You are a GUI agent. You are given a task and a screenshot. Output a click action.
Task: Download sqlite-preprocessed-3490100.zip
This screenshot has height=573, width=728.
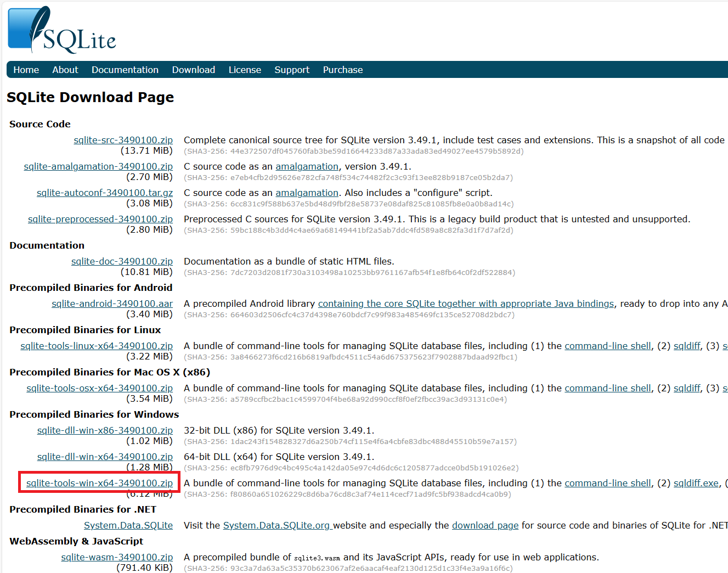coord(100,219)
